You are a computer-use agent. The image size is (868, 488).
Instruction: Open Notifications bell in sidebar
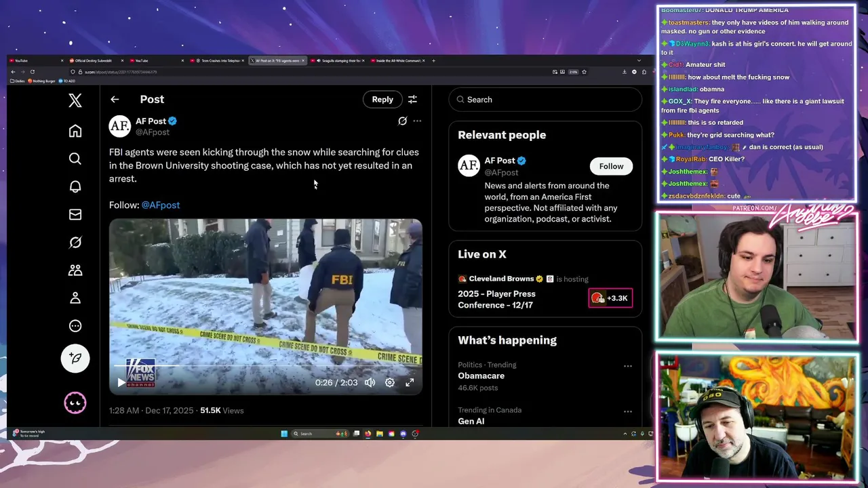75,186
